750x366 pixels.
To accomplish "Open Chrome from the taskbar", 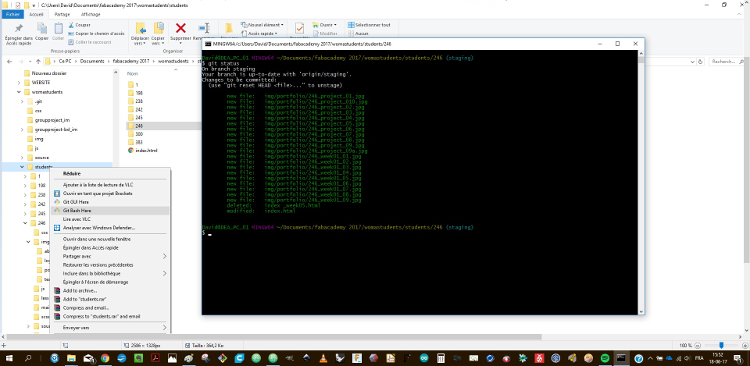I will (105, 357).
